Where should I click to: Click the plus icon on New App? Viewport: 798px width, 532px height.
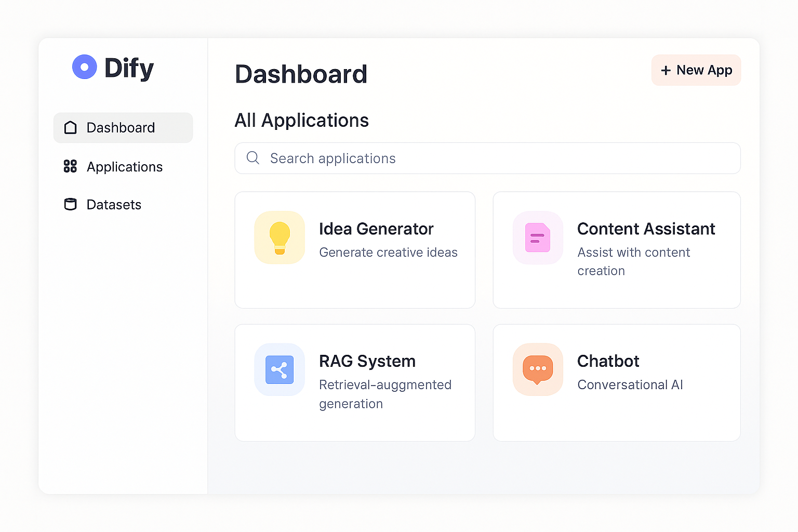[x=666, y=71]
